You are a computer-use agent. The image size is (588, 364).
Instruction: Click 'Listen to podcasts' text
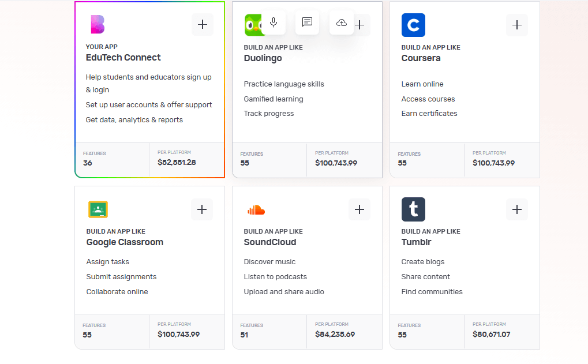275,277
